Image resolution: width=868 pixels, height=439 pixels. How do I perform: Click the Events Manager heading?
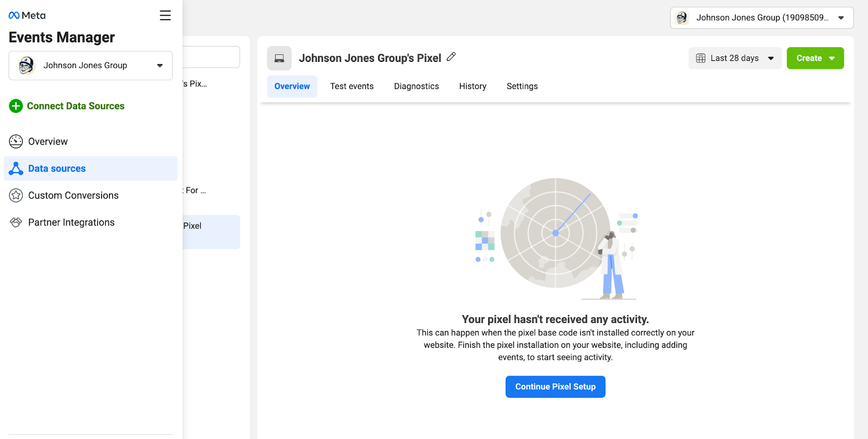[x=62, y=37]
